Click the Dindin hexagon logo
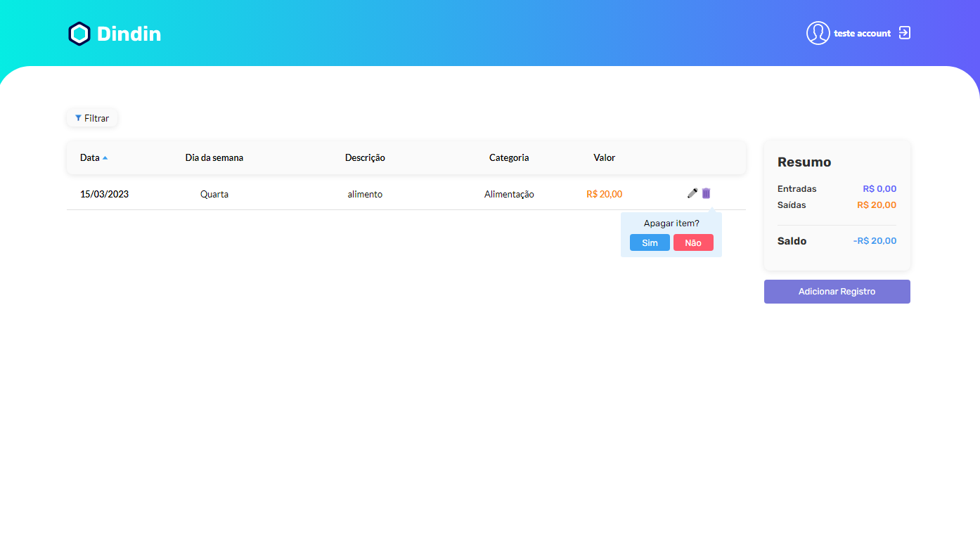Image resolution: width=980 pixels, height=539 pixels. tap(79, 33)
